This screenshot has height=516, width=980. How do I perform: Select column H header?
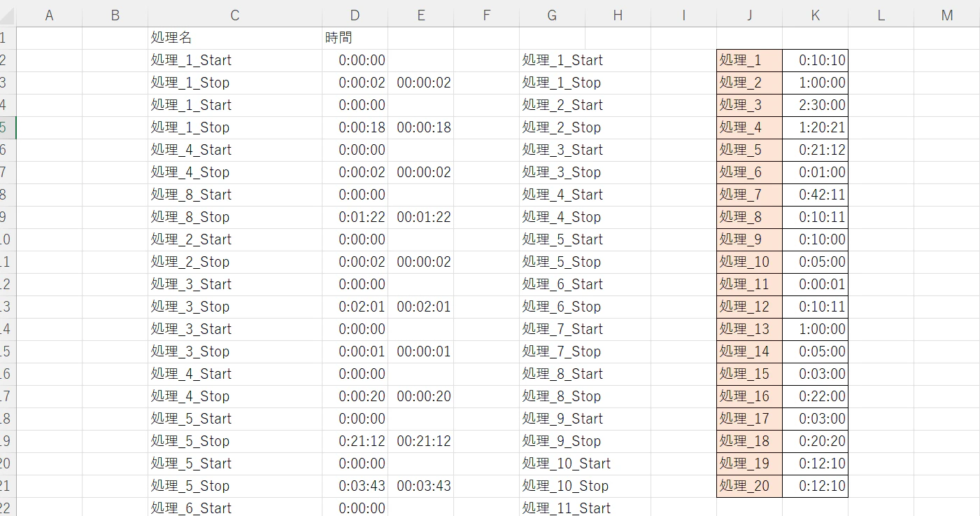(x=618, y=15)
